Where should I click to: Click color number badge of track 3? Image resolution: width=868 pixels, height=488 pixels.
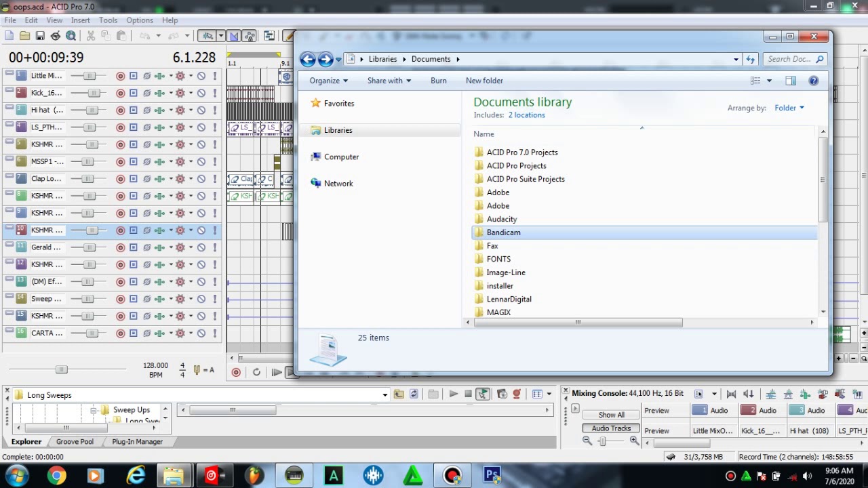21,110
